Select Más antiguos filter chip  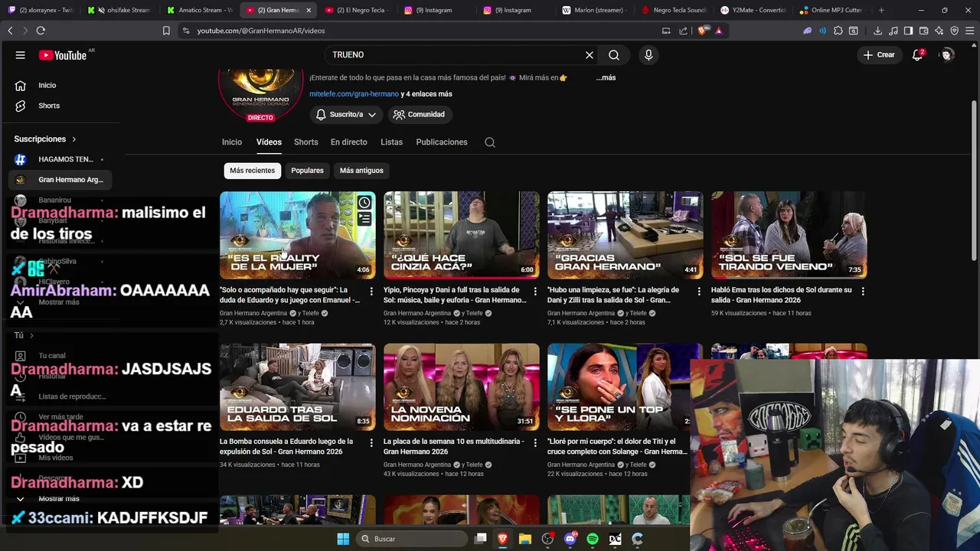(361, 171)
